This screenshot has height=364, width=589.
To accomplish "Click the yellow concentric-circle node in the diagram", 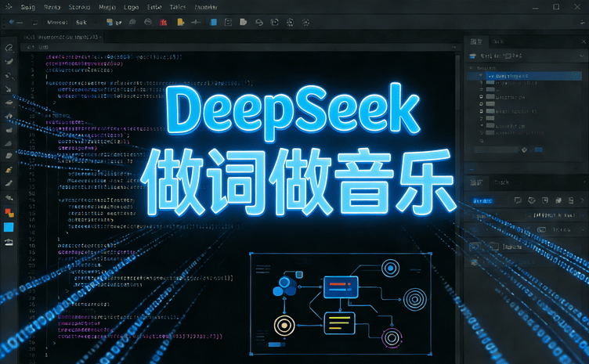I will tap(284, 326).
